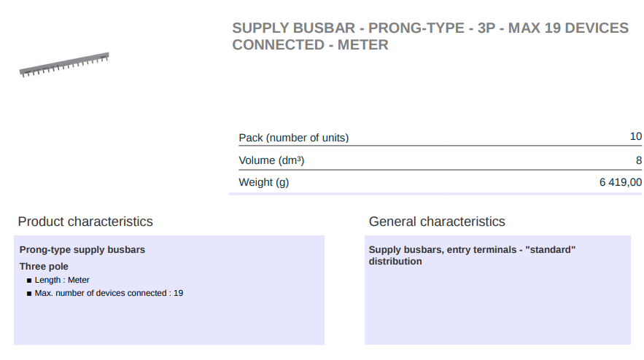
Task: Click the weight value 6 419,00
Action: (620, 182)
